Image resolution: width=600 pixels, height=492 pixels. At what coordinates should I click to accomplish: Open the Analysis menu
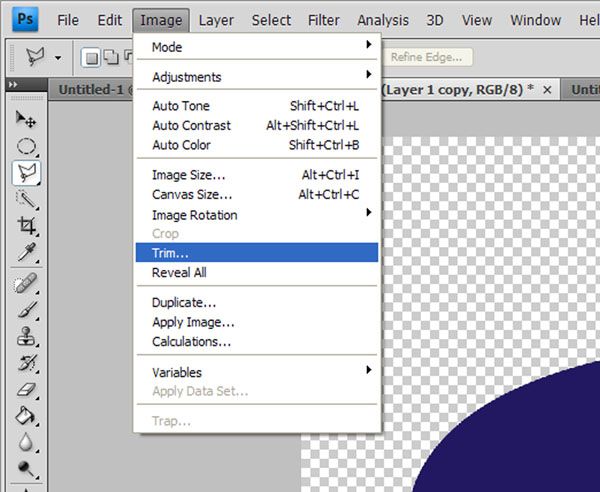click(383, 20)
